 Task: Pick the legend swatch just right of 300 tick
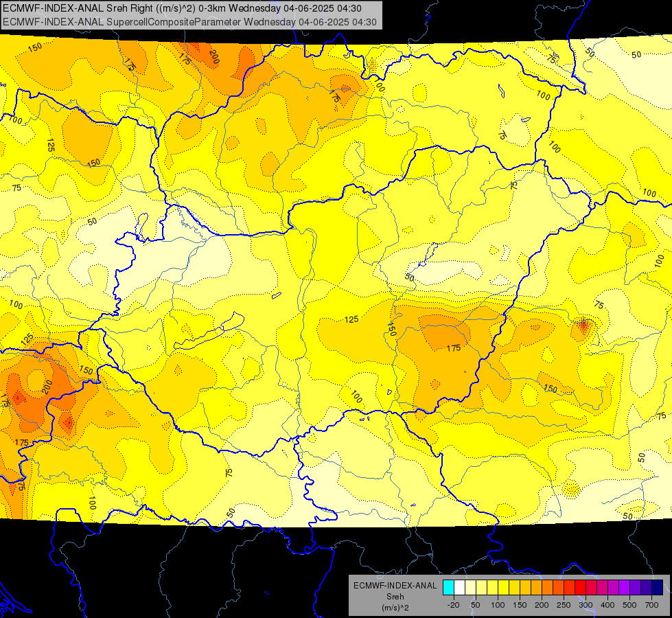pyautogui.click(x=592, y=588)
